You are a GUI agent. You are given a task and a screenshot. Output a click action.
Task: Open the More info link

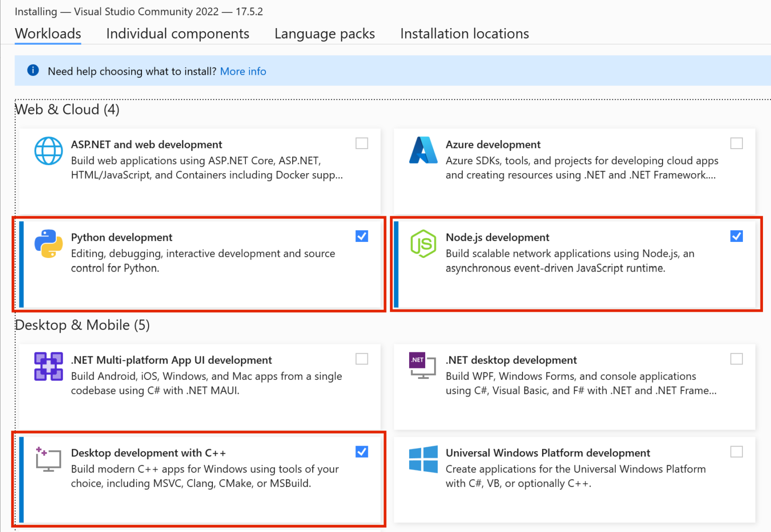[243, 71]
